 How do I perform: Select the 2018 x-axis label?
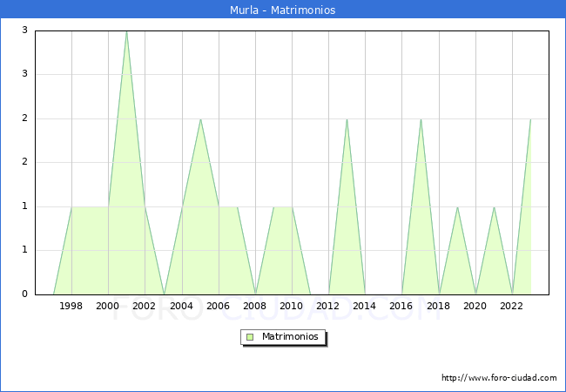point(439,306)
